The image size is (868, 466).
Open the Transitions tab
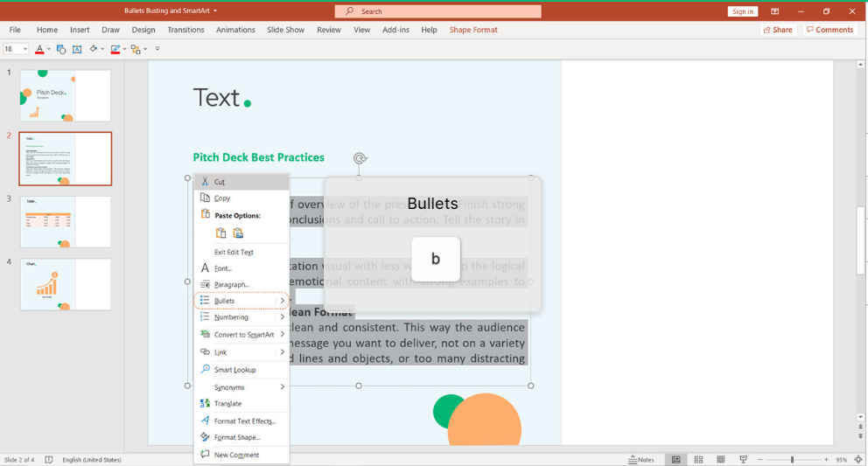(186, 30)
